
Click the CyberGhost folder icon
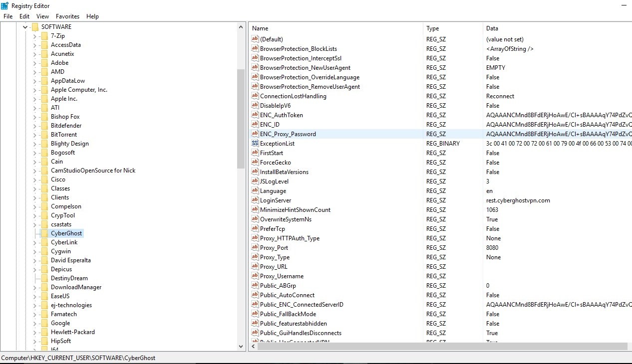point(44,233)
